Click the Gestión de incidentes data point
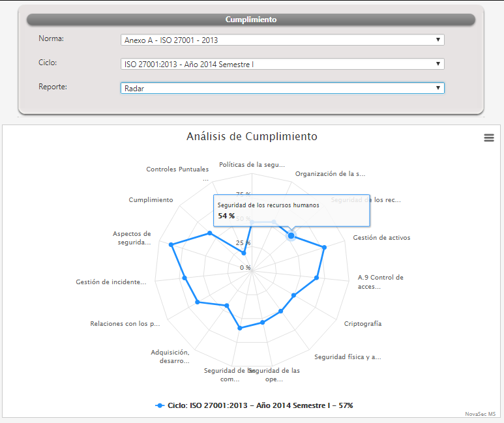504x423 pixels. pos(185,278)
